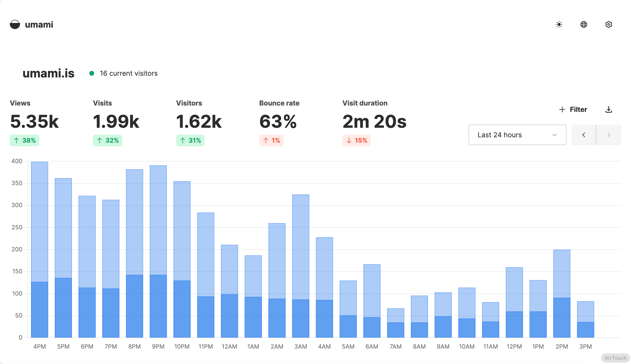Click the umami brand name link

pyautogui.click(x=39, y=24)
